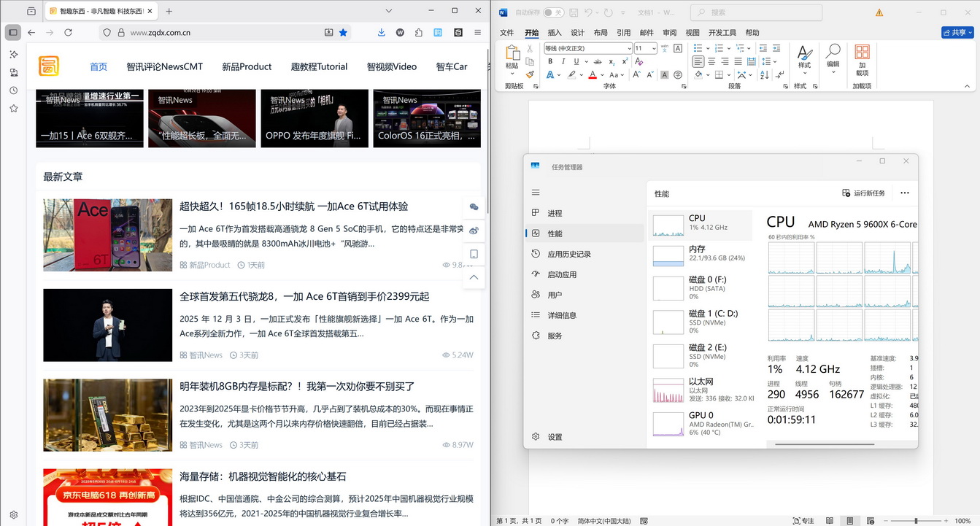980x526 pixels.
Task: Select the 新品Product navigation menu item
Action: (x=247, y=66)
